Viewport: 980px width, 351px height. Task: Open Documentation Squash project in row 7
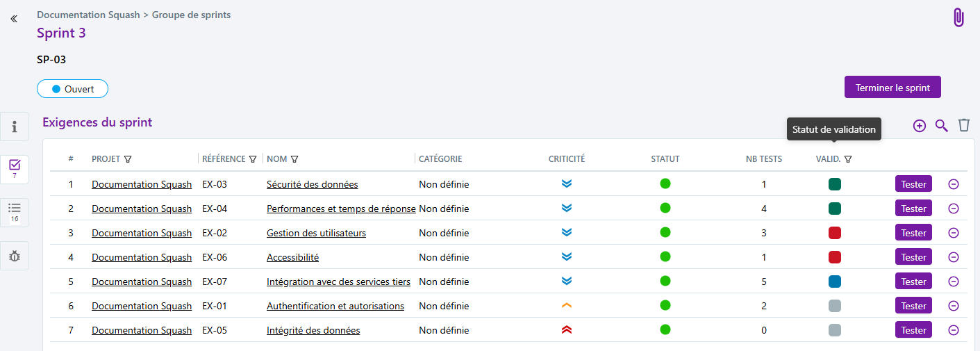click(x=142, y=330)
